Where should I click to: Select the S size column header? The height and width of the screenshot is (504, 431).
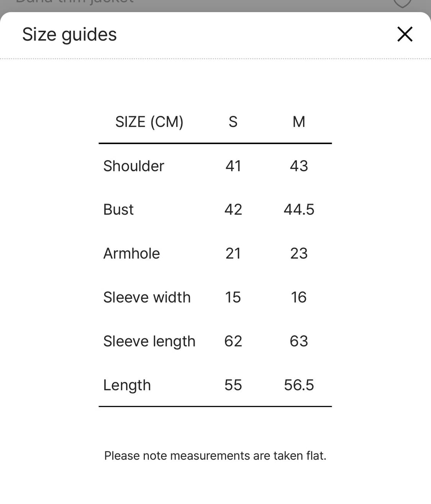point(233,121)
